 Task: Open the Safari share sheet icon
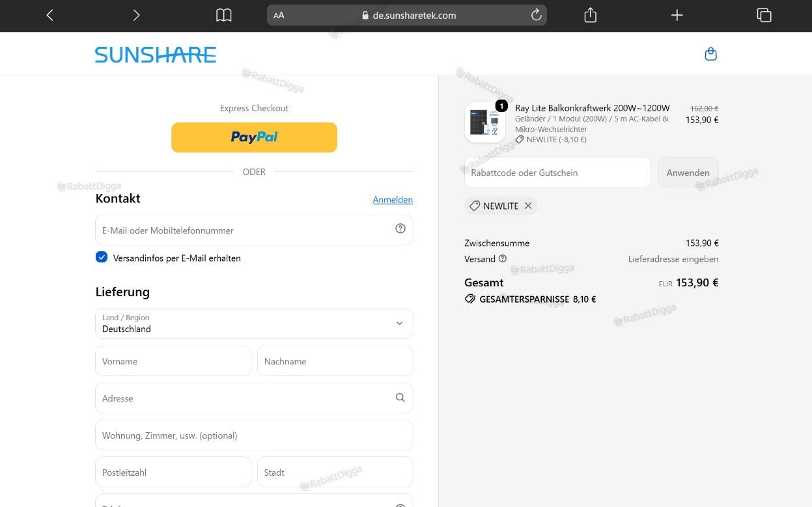coord(591,15)
